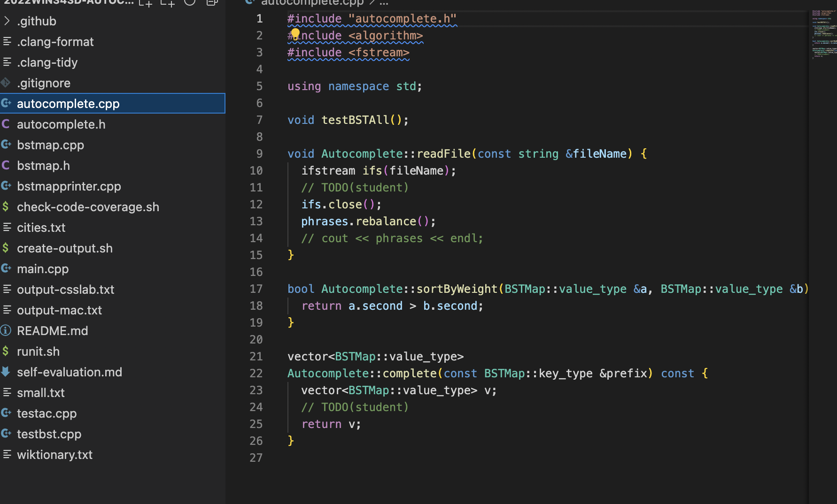Select bstmap.cpp in the Explorer
Screen dimensions: 837x504
pos(50,145)
